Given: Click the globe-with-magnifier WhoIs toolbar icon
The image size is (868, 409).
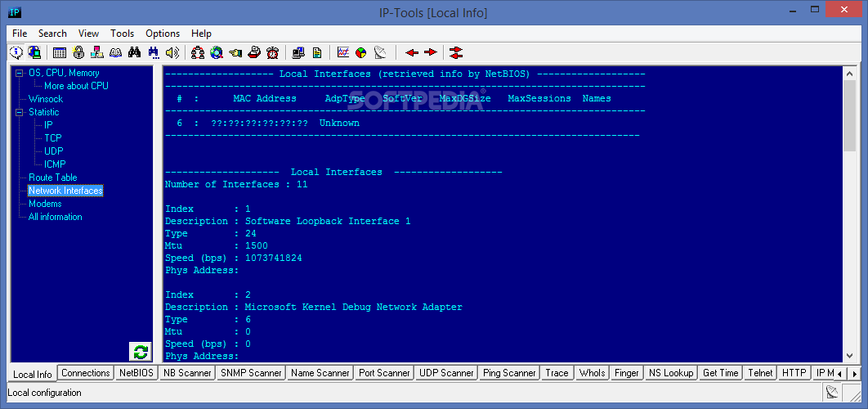Looking at the screenshot, I should pyautogui.click(x=217, y=52).
